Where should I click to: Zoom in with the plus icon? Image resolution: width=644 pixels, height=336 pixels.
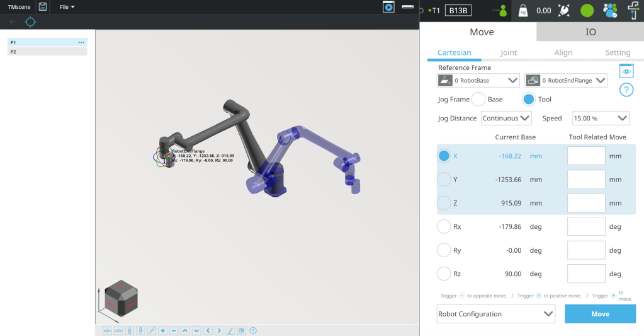click(x=163, y=331)
